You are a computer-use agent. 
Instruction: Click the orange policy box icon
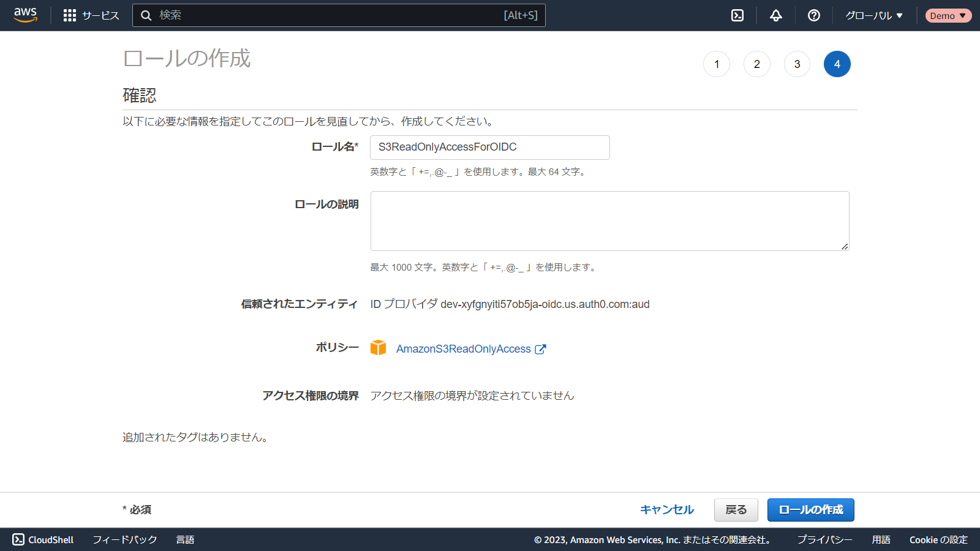pos(379,348)
